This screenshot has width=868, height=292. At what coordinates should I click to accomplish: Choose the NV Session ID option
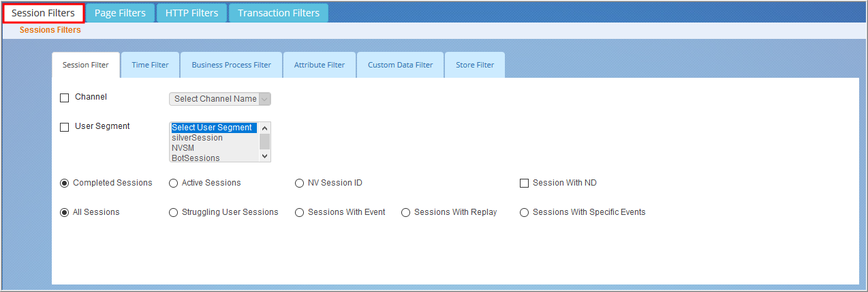pyautogui.click(x=299, y=183)
